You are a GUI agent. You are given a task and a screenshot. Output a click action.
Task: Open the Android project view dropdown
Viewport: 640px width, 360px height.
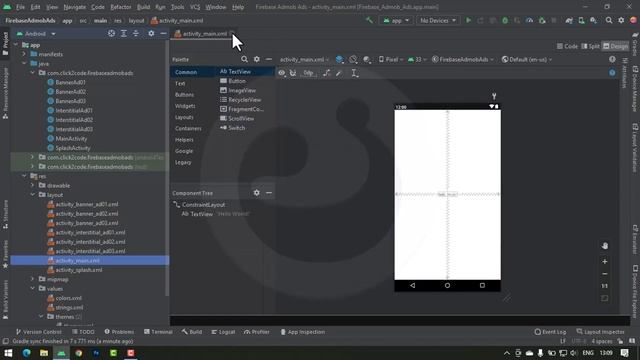click(36, 33)
